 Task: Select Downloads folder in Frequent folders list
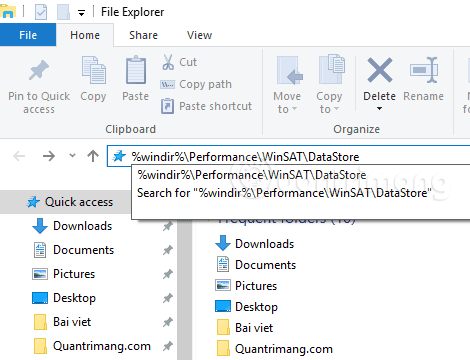pos(255,244)
